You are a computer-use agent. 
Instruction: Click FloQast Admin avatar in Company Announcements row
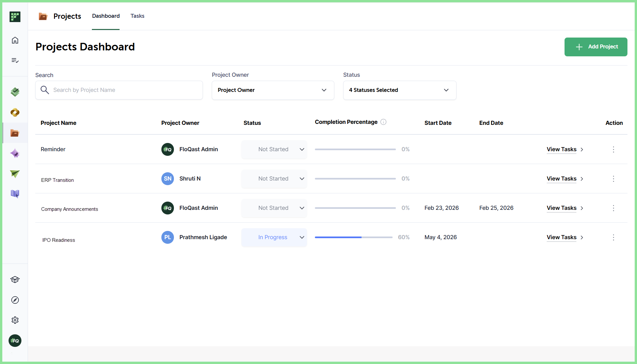[x=168, y=208]
